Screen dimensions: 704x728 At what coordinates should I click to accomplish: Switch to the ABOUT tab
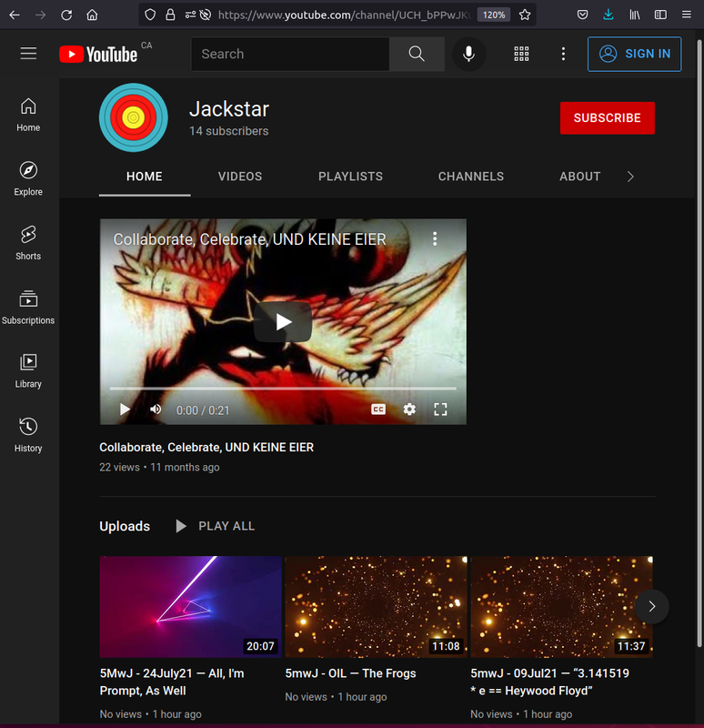point(579,177)
